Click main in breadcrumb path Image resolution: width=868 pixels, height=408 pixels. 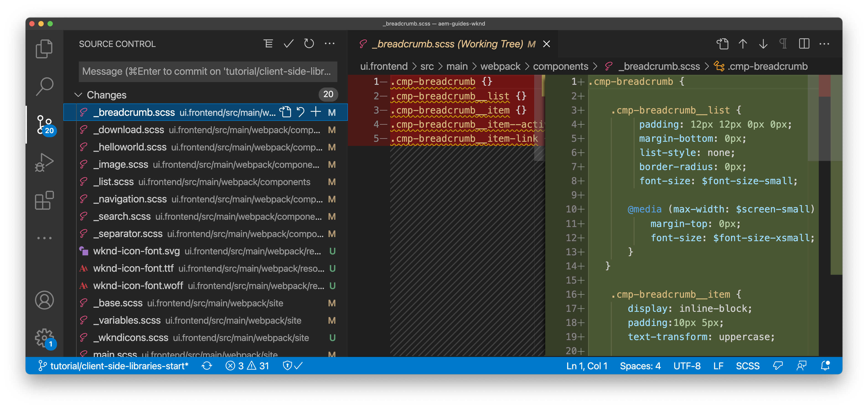tap(457, 66)
